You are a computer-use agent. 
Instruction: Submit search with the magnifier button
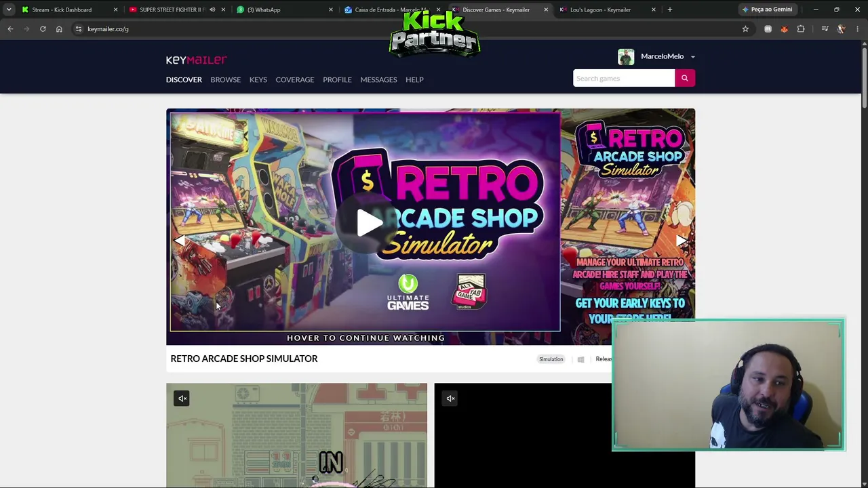coord(685,79)
